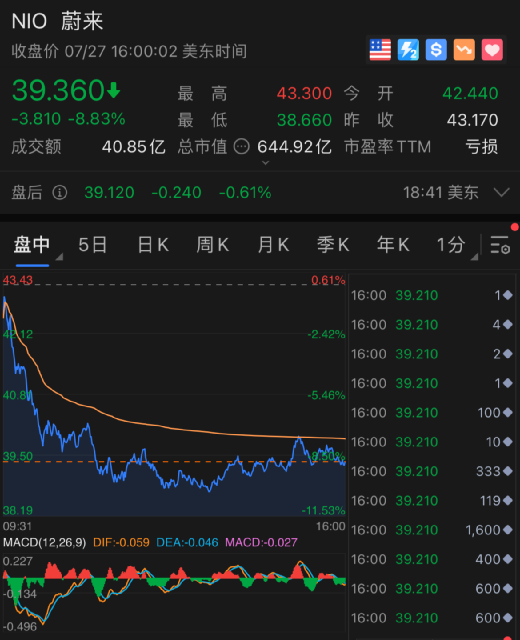Tap the trade row with volume 333

pyautogui.click(x=432, y=471)
